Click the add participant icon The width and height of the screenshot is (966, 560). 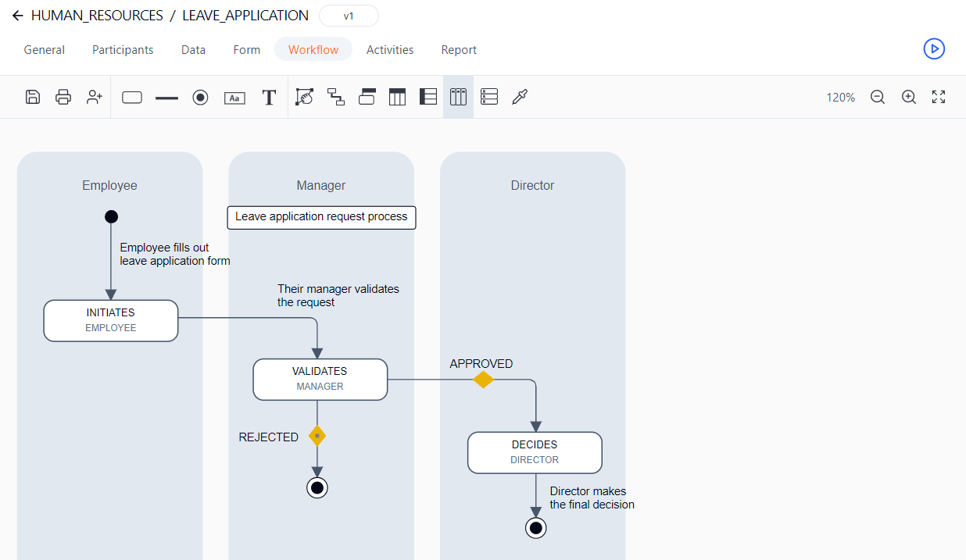[x=95, y=97]
